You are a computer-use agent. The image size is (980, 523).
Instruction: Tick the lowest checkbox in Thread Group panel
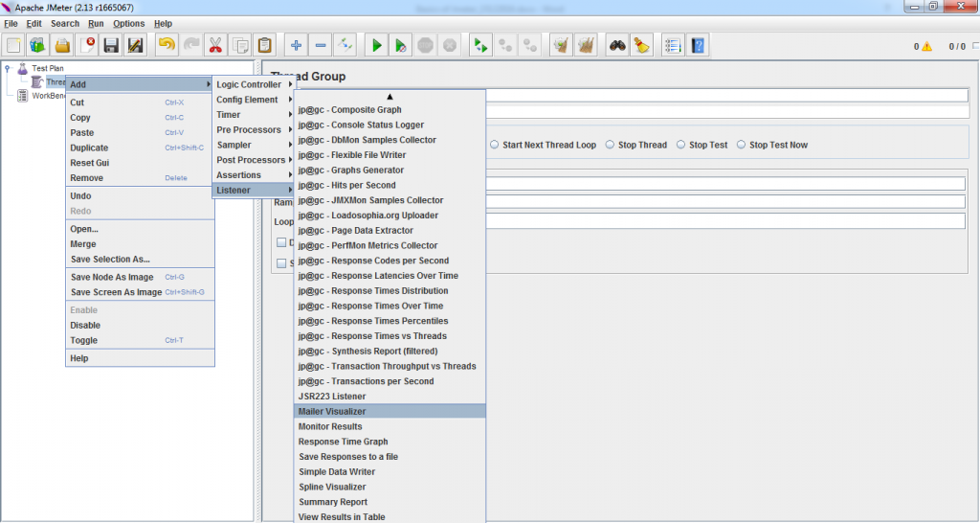(281, 263)
